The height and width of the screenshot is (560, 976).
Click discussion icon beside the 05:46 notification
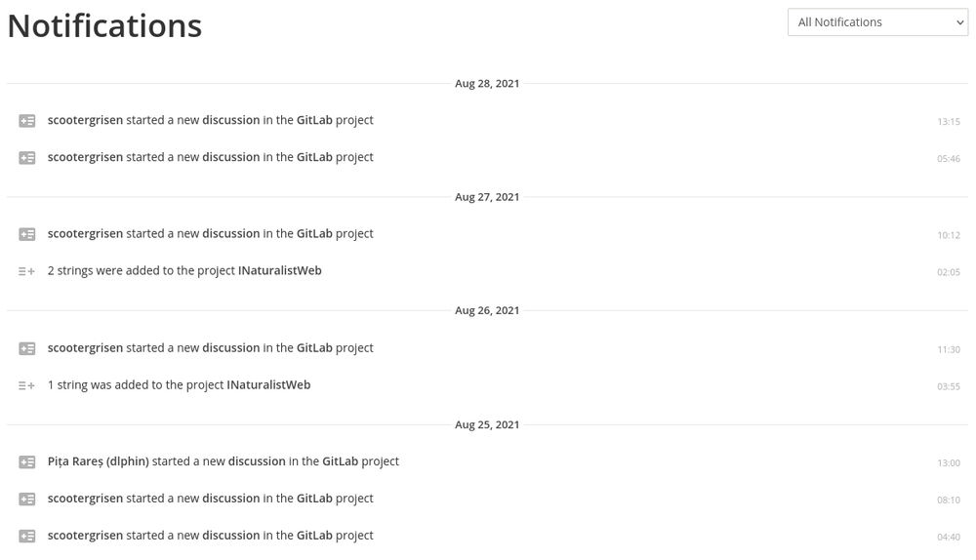pyautogui.click(x=26, y=158)
